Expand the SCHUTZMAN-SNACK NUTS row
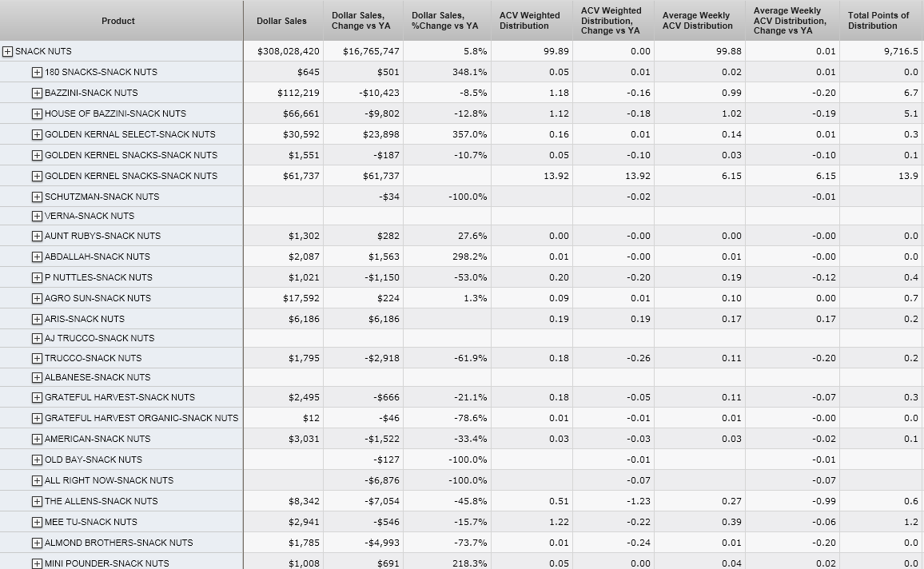Image resolution: width=924 pixels, height=569 pixels. point(37,197)
